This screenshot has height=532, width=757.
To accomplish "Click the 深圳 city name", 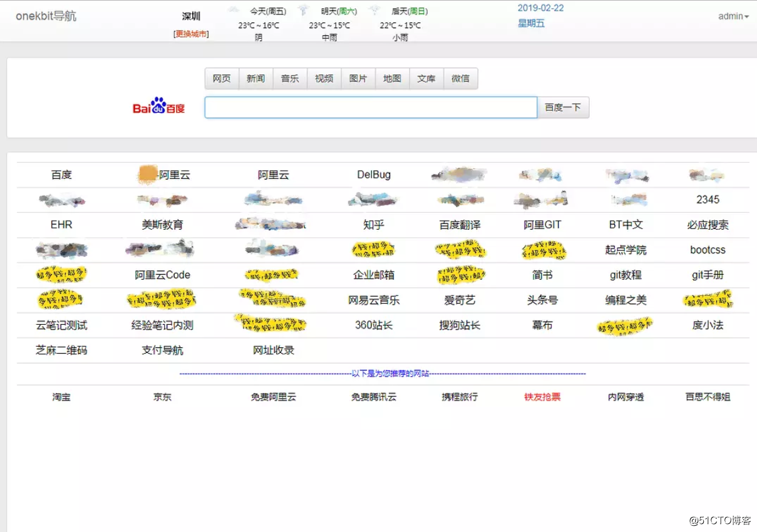I will pos(191,16).
